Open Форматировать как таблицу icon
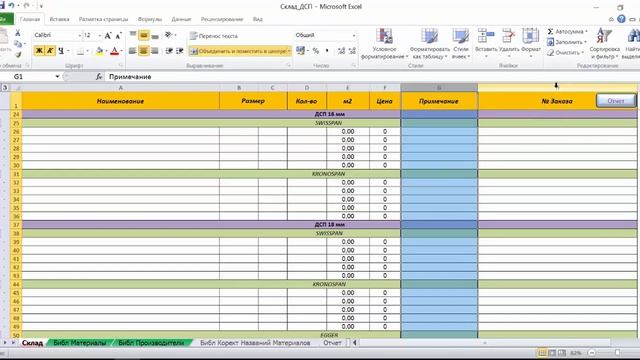This screenshot has width=640, height=360. click(429, 36)
